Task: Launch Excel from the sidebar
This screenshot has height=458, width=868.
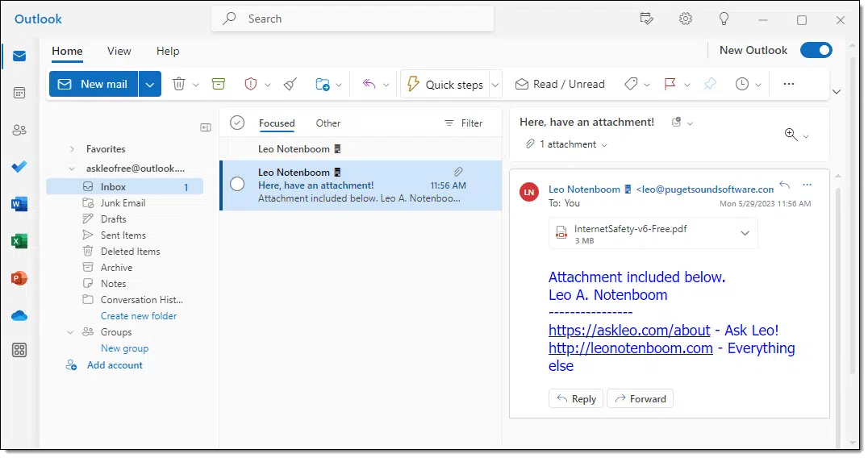Action: pos(19,241)
